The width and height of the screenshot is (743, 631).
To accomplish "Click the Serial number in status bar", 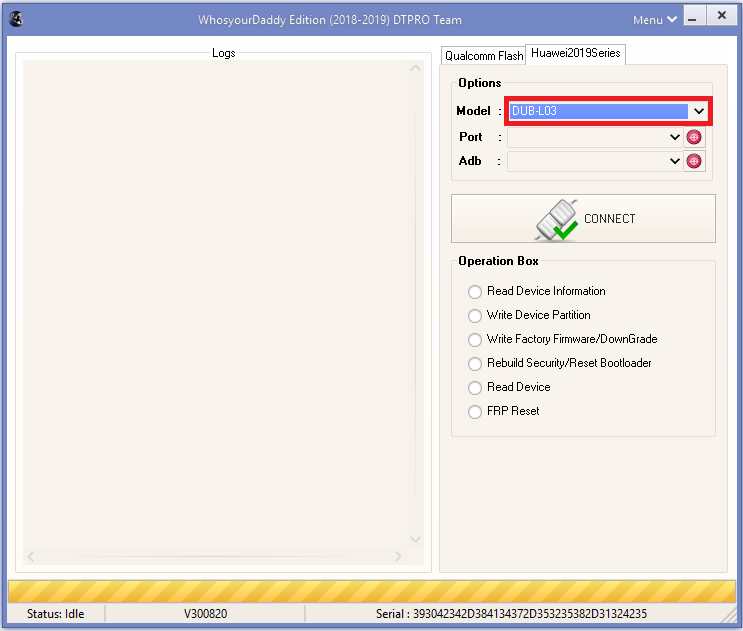I will click(511, 614).
